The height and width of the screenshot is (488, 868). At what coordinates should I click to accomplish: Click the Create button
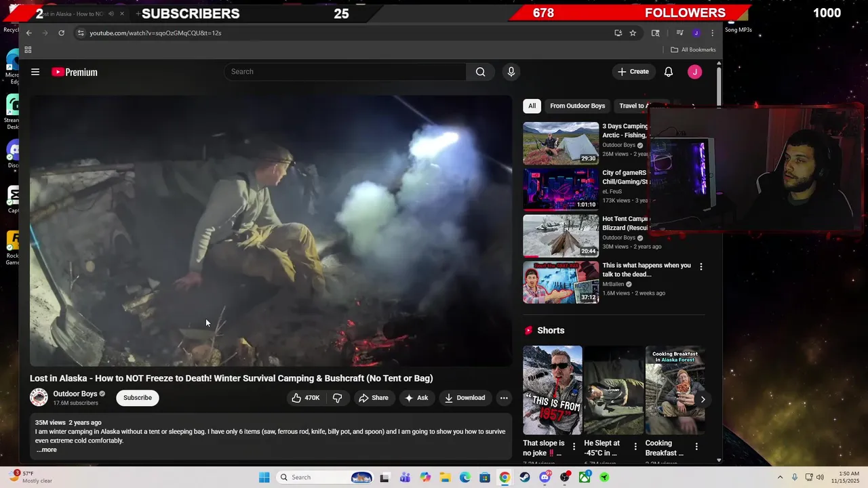click(x=633, y=72)
